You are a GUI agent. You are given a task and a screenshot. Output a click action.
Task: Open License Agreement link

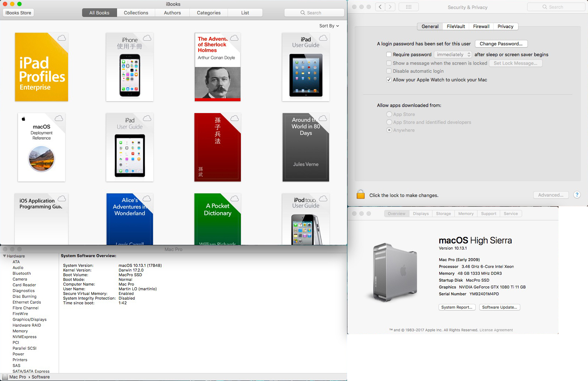click(x=496, y=330)
